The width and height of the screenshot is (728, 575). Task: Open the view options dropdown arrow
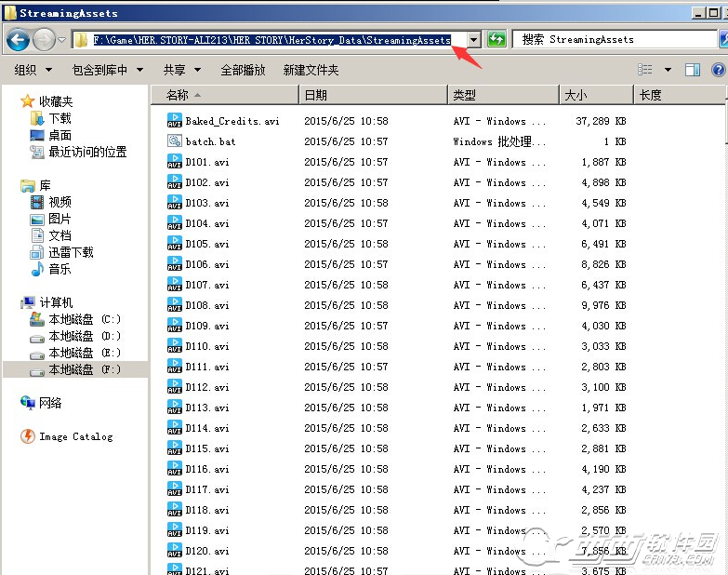668,70
